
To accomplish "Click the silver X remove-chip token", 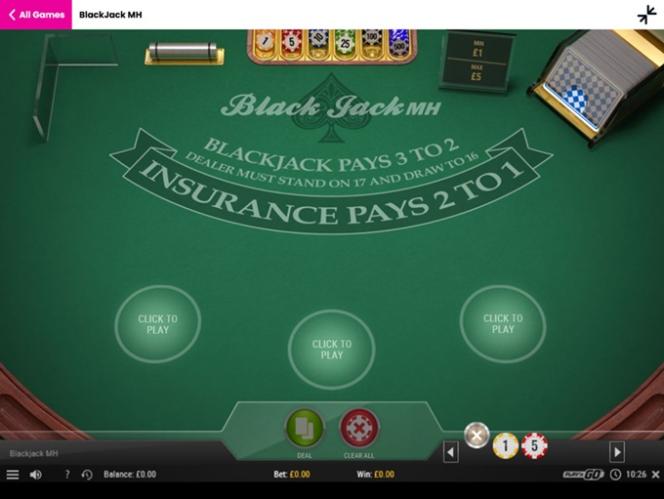I will tap(477, 435).
